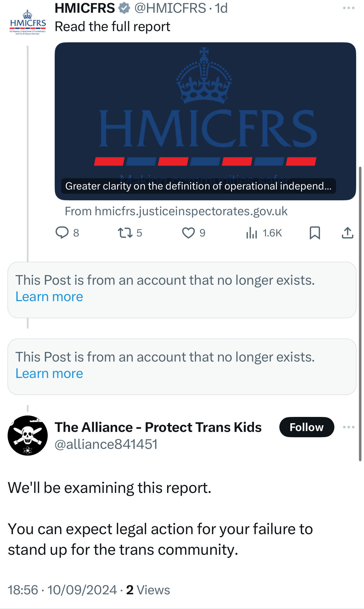The width and height of the screenshot is (364, 609).
Task: Open The Alliance skull avatar profile
Action: coord(28,435)
